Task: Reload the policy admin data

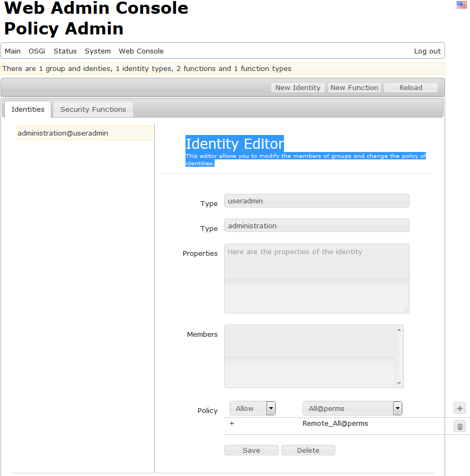Action: click(x=411, y=88)
